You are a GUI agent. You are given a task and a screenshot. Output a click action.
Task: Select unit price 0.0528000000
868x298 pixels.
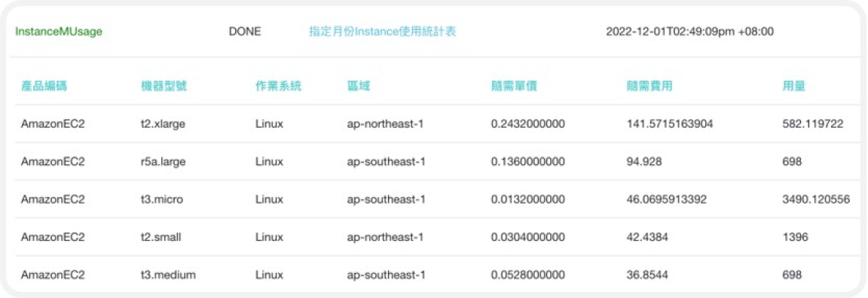pyautogui.click(x=528, y=274)
